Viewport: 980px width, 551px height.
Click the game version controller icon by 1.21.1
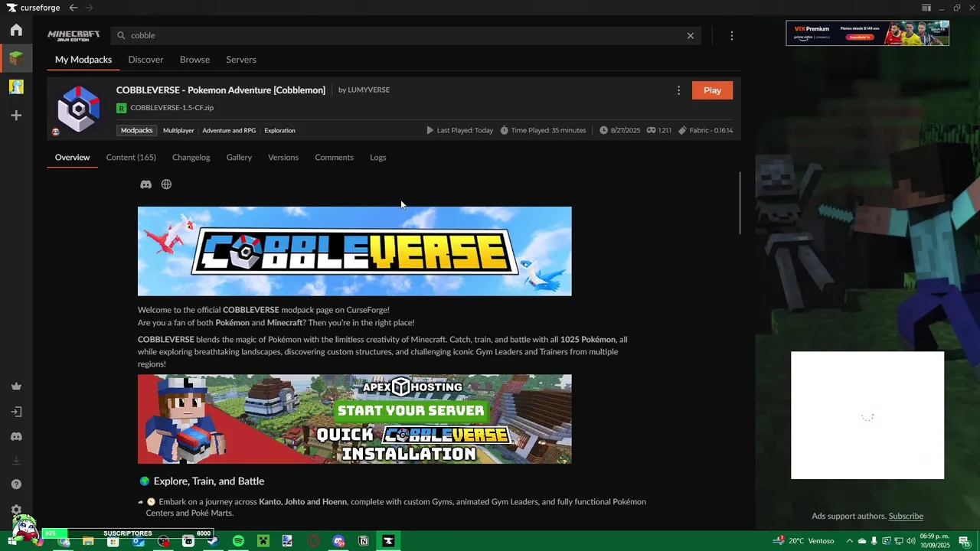pyautogui.click(x=651, y=130)
